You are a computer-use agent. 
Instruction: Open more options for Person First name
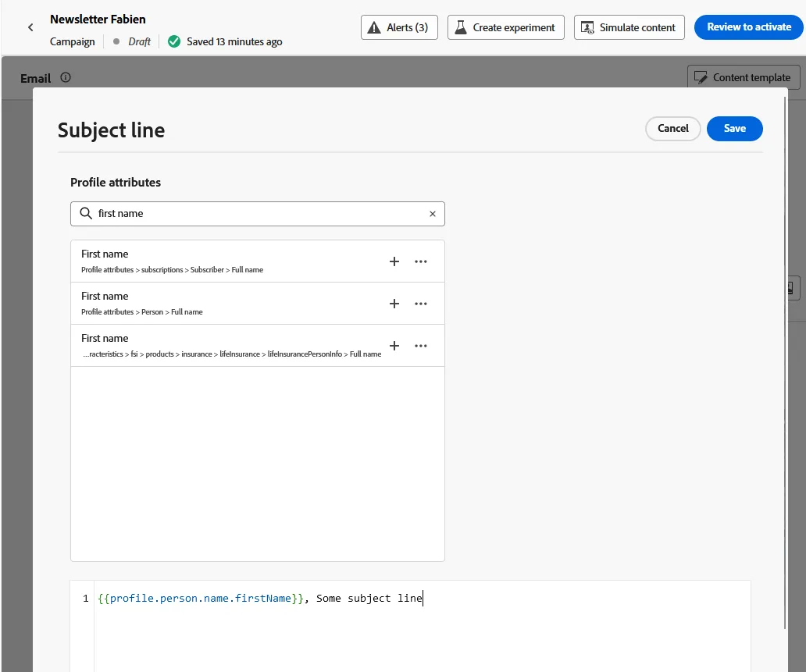420,304
